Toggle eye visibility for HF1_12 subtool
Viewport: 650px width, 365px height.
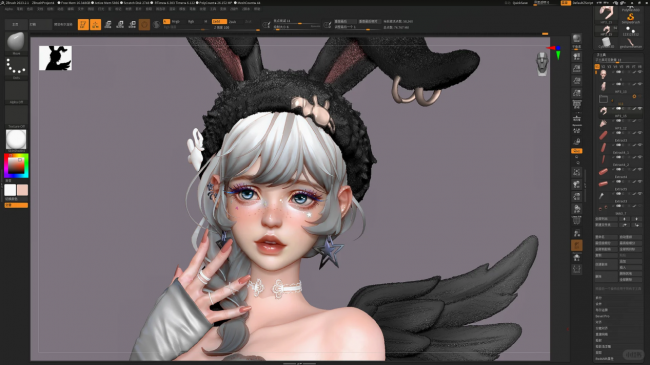click(640, 121)
